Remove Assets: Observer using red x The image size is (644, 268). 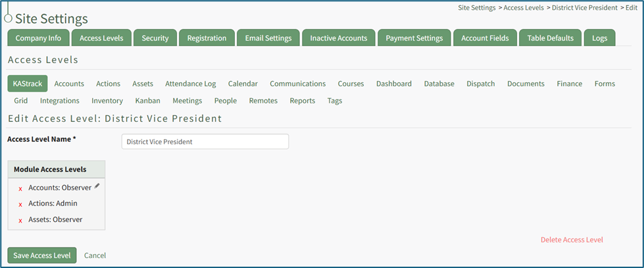tap(20, 220)
